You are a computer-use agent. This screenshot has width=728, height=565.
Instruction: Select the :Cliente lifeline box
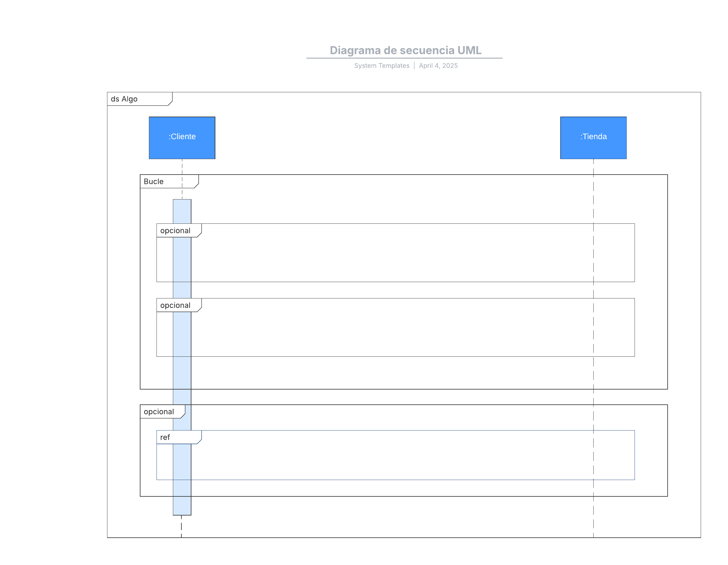coord(182,138)
